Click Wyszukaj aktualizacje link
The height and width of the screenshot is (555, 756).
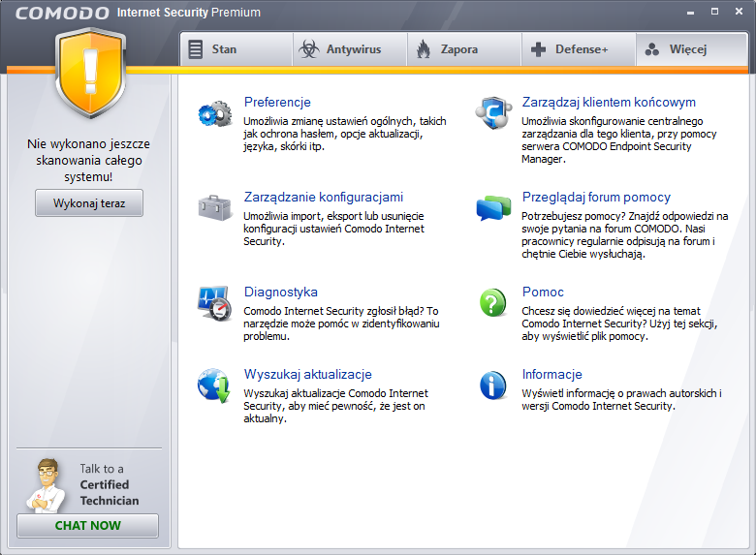pyautogui.click(x=307, y=374)
